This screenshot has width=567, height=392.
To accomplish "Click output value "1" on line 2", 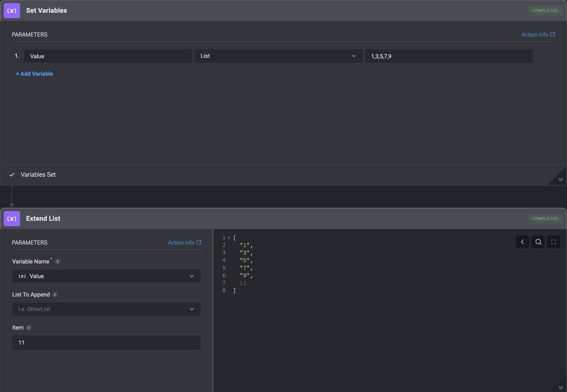I will 245,245.
